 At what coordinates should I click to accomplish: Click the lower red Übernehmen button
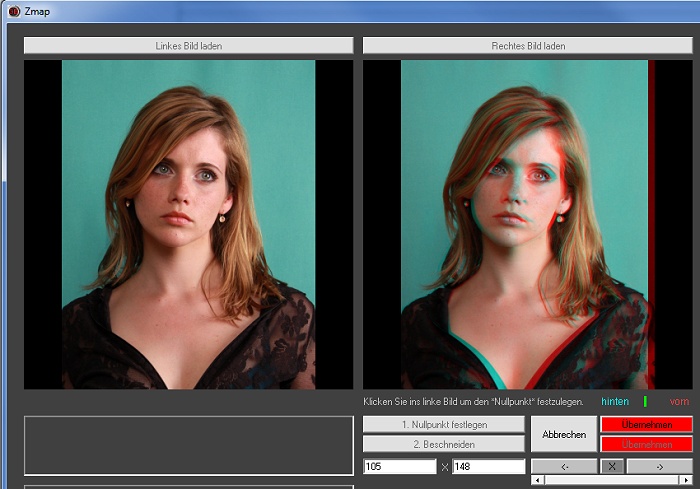[x=646, y=444]
